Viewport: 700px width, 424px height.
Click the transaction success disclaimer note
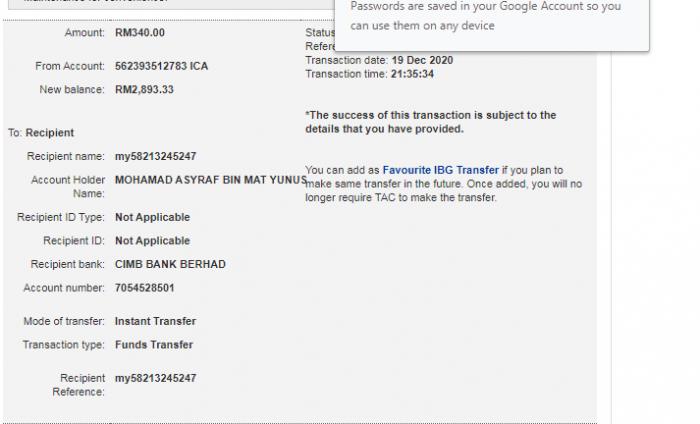click(430, 122)
